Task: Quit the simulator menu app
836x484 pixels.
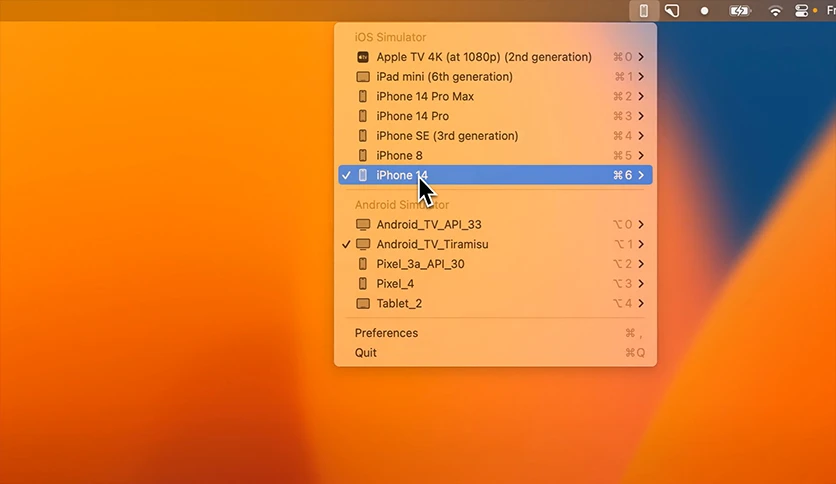Action: click(x=495, y=353)
